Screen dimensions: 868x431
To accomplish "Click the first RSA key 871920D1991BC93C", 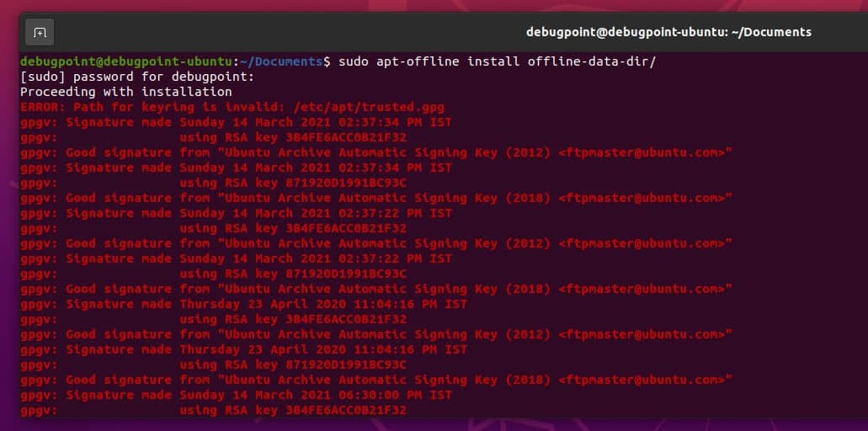I will [293, 183].
